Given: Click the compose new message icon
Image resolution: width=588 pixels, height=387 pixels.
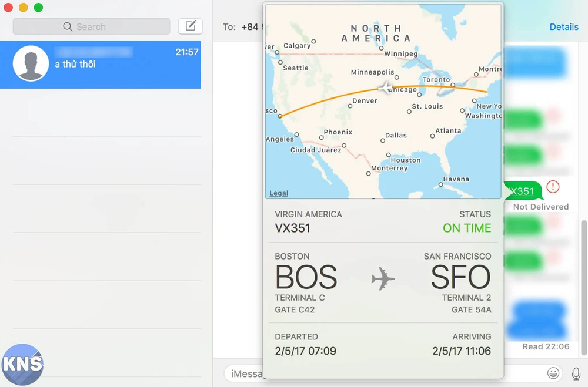Looking at the screenshot, I should tap(190, 26).
